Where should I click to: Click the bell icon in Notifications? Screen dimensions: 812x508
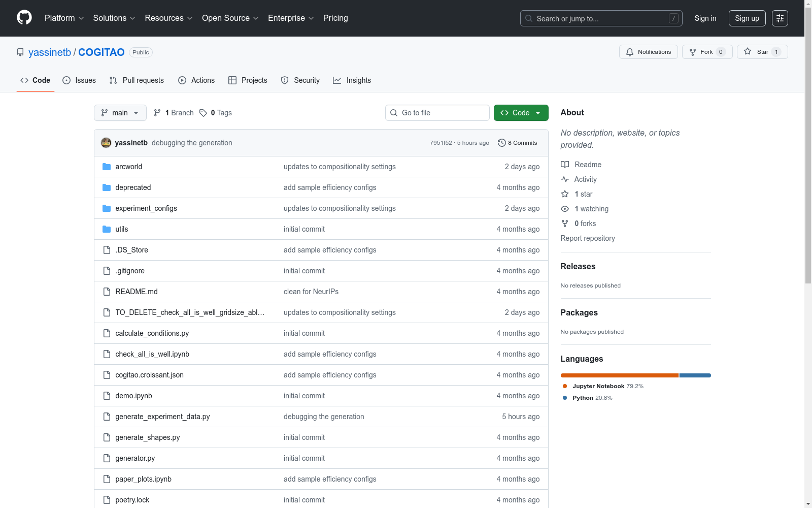(630, 52)
